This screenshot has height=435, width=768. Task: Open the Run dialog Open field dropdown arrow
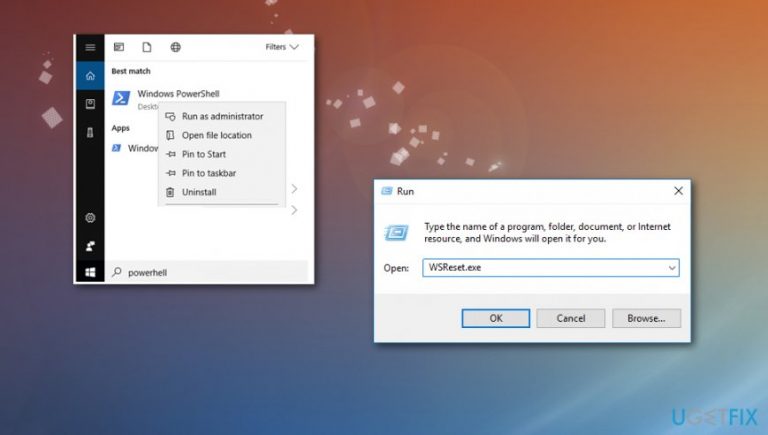click(672, 268)
